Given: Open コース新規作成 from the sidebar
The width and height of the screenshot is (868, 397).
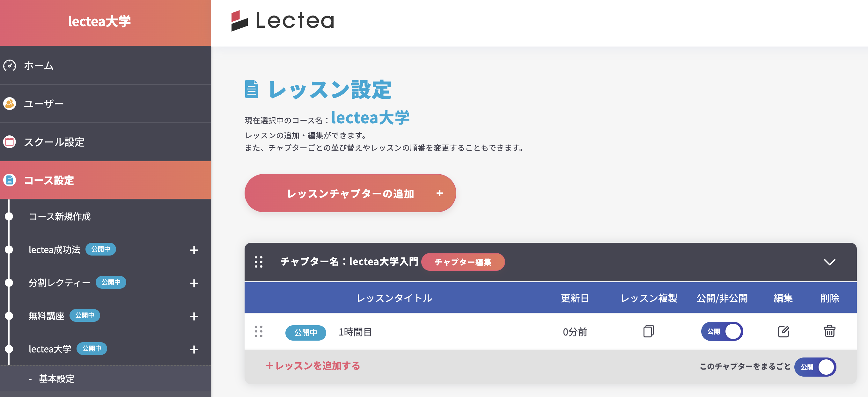Looking at the screenshot, I should point(60,217).
